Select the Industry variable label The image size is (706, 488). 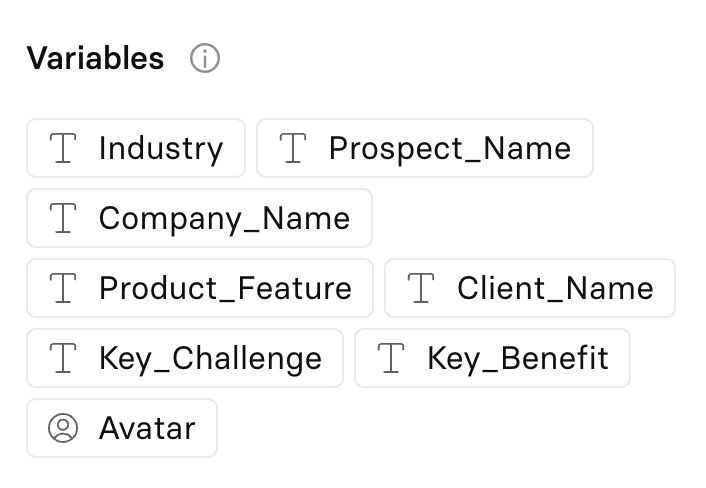(161, 148)
